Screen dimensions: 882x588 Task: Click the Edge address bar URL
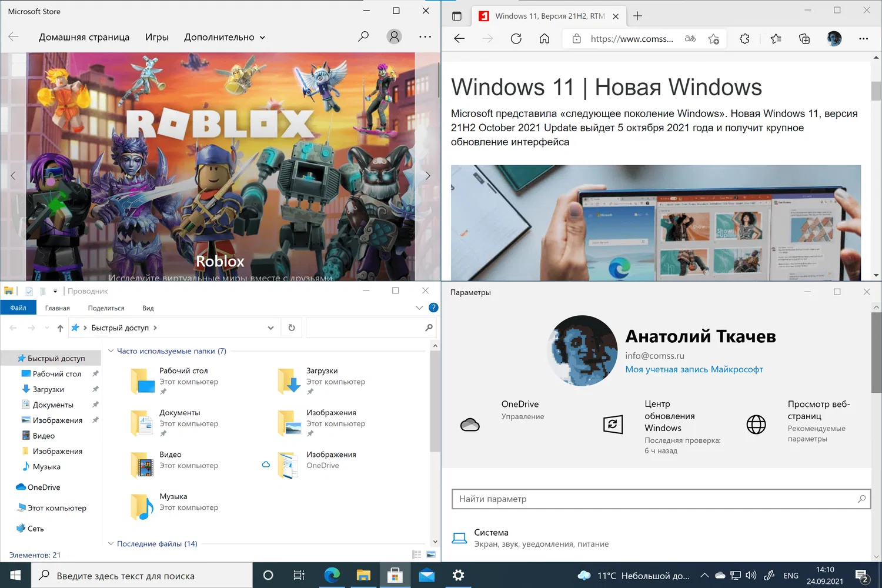pyautogui.click(x=632, y=39)
